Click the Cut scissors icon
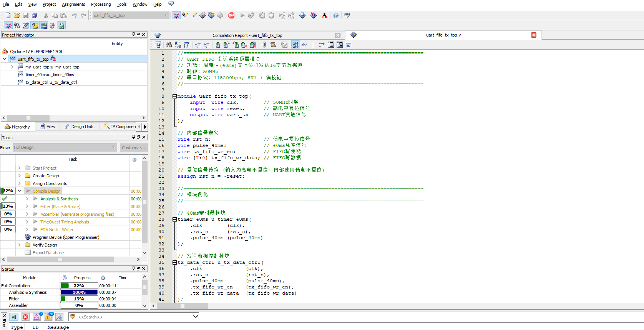The width and height of the screenshot is (644, 330). [46, 15]
